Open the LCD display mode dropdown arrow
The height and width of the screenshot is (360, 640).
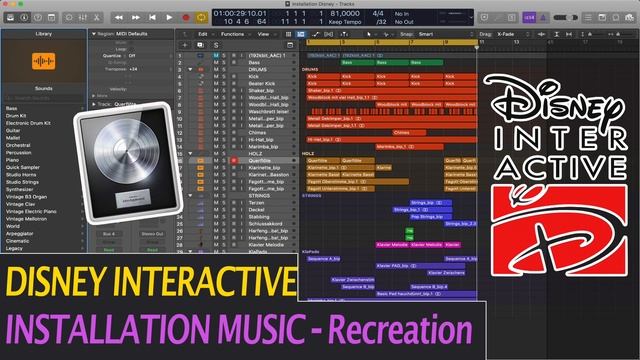click(471, 18)
